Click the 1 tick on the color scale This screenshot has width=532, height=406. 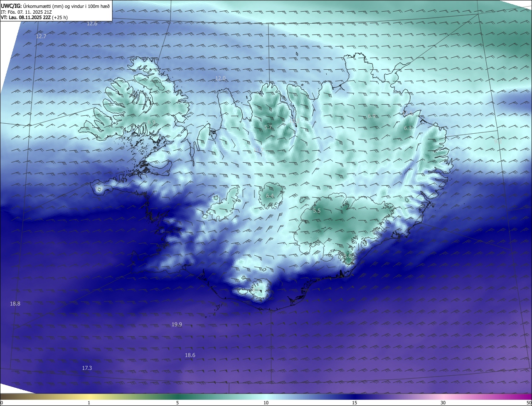coord(89,403)
